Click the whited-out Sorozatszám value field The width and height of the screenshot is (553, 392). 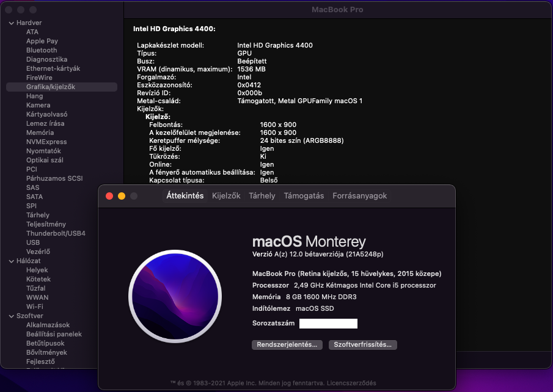tap(328, 324)
